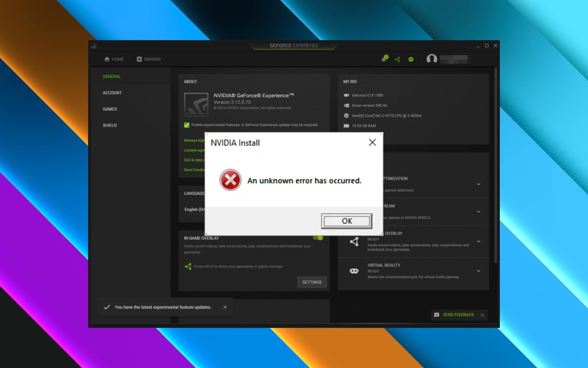The height and width of the screenshot is (368, 588).
Task: Click the Send Feedback chat icon
Action: [x=437, y=315]
